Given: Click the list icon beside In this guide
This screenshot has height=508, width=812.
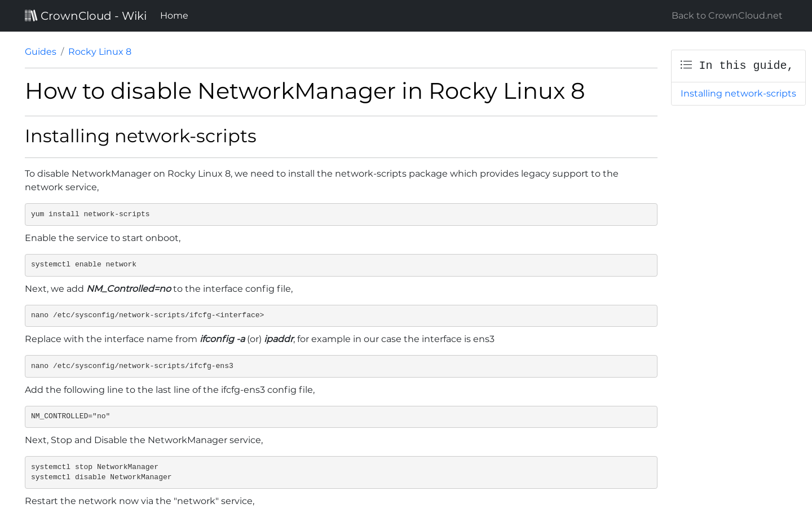Looking at the screenshot, I should 686,65.
